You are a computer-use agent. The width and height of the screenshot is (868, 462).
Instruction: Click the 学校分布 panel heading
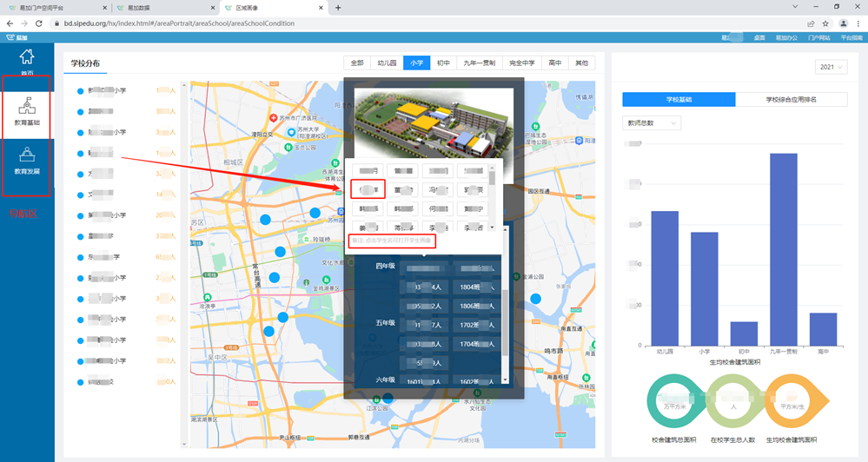click(x=85, y=63)
